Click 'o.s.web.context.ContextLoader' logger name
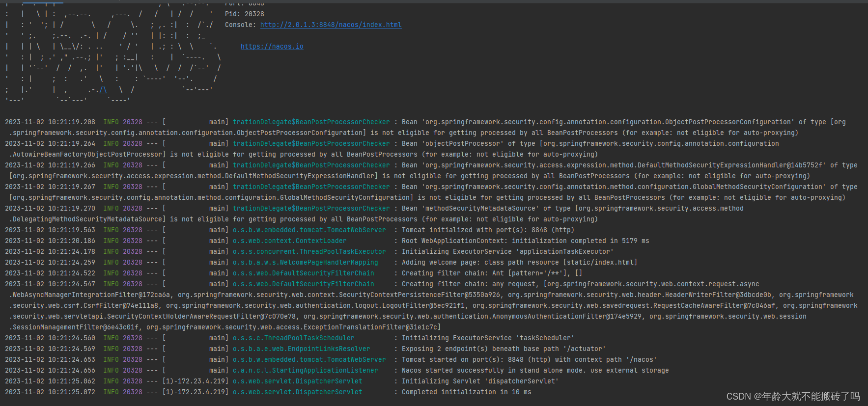 pos(289,241)
